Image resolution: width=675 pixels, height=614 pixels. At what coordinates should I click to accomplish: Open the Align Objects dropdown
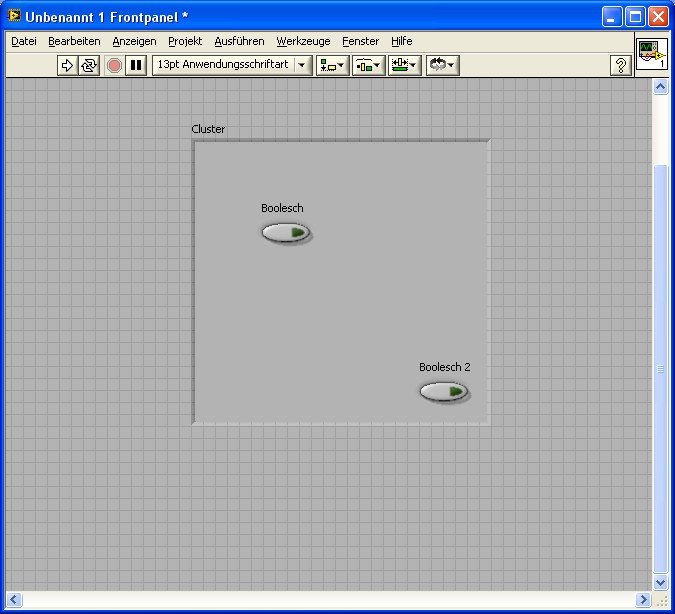[332, 65]
